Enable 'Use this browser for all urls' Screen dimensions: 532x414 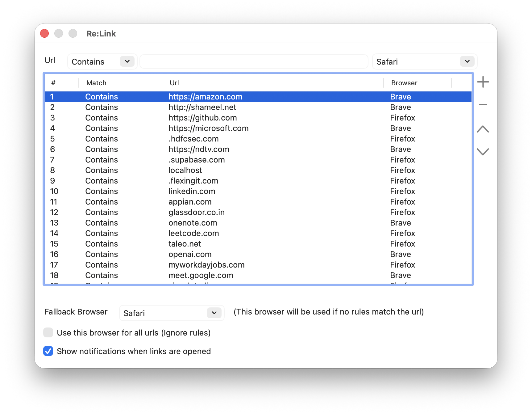pyautogui.click(x=48, y=333)
